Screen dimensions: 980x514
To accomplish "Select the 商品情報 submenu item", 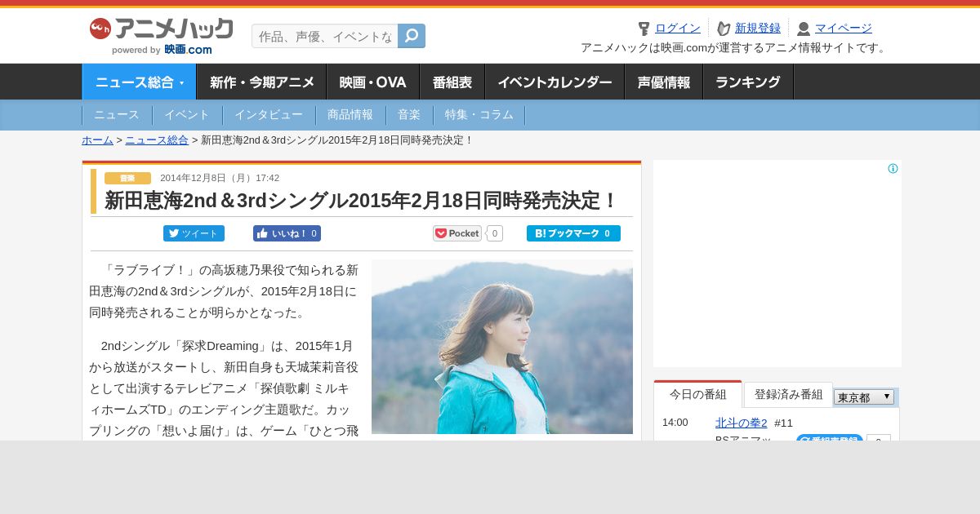I will [x=350, y=115].
